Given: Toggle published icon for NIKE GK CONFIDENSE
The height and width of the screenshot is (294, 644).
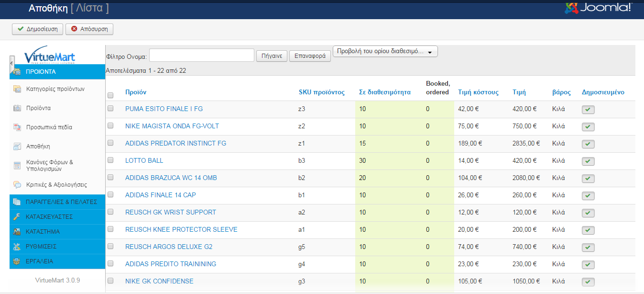Looking at the screenshot, I should (x=588, y=282).
